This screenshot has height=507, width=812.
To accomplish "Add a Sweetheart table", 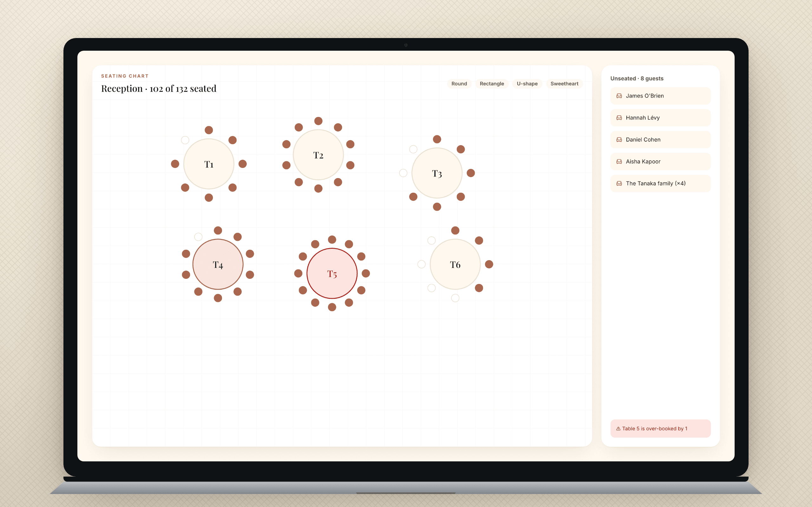I will pos(564,83).
